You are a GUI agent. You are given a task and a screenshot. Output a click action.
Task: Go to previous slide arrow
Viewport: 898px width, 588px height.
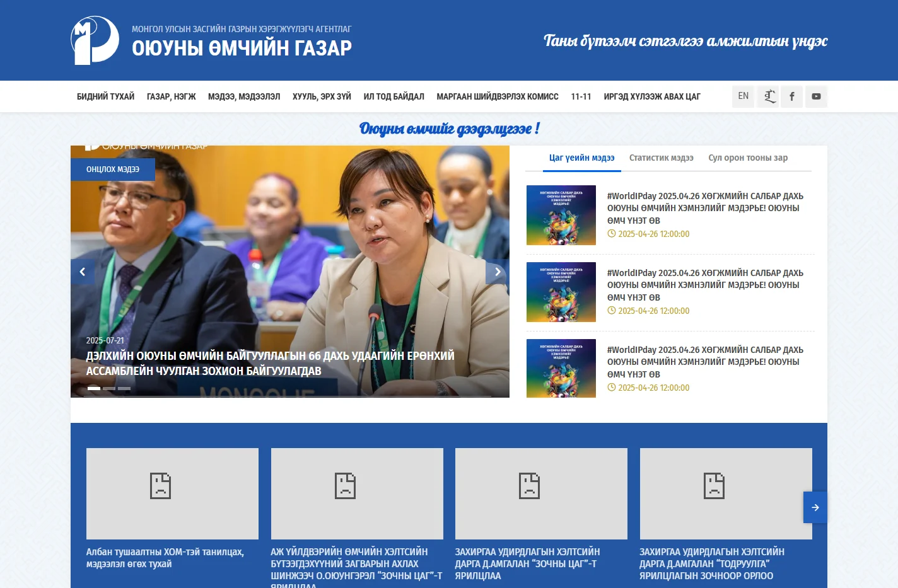(83, 272)
